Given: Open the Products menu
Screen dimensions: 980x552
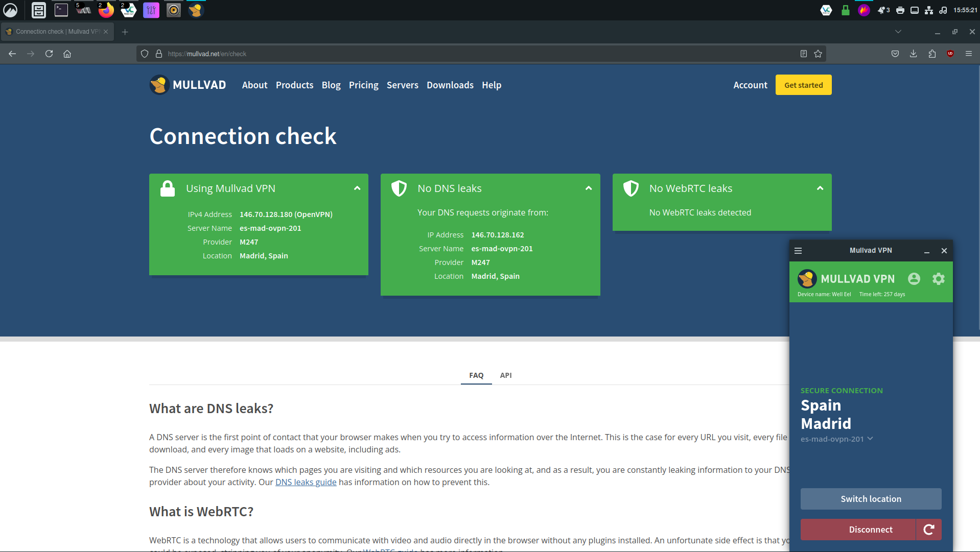Looking at the screenshot, I should coord(295,85).
